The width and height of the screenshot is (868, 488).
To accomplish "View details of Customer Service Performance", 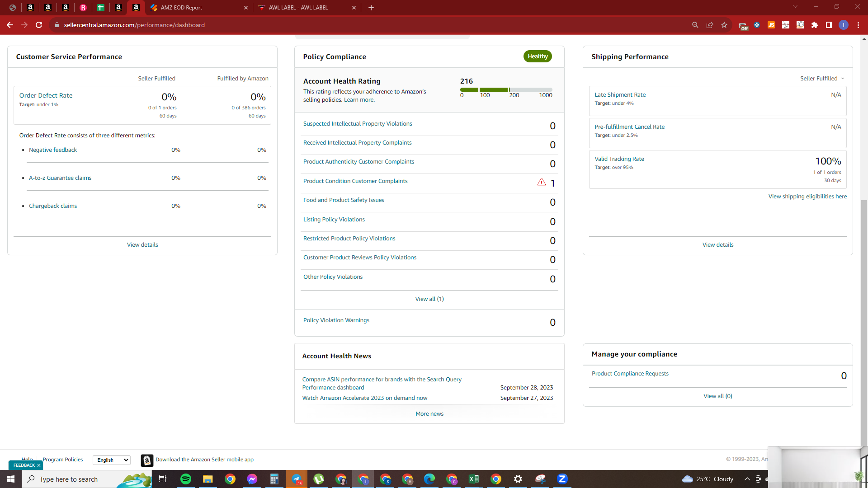I will point(142,245).
